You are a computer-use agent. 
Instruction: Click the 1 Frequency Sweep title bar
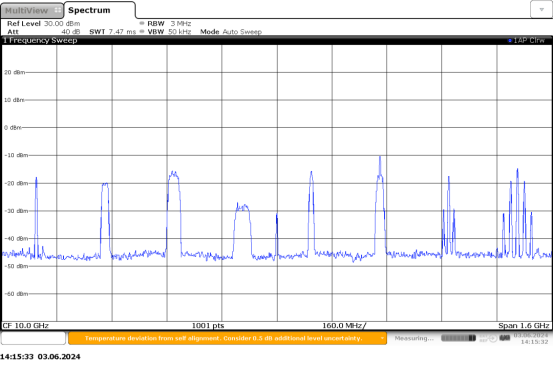(276, 40)
